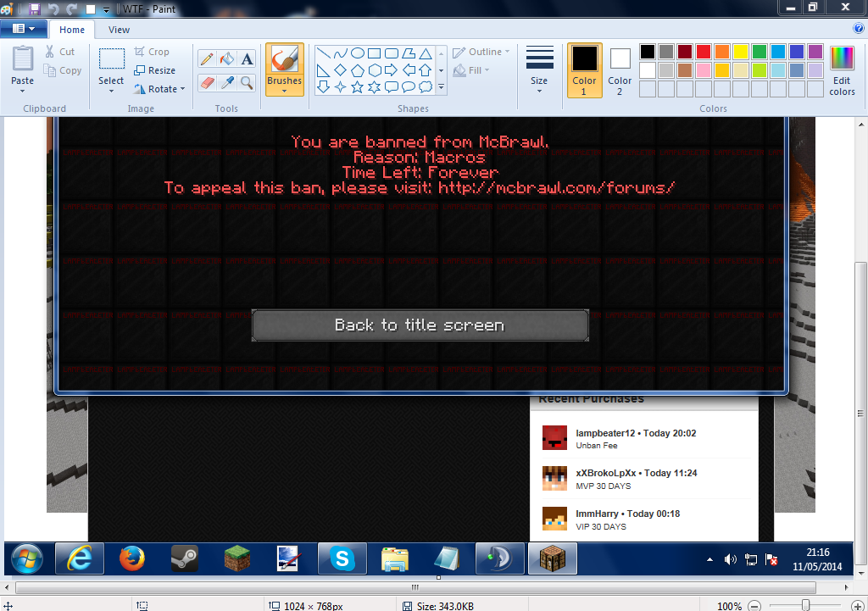Click the Save icon in title bar

click(34, 8)
